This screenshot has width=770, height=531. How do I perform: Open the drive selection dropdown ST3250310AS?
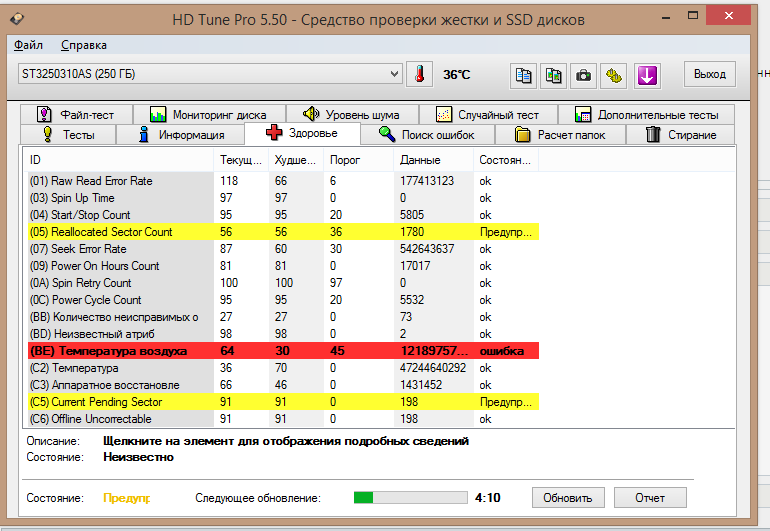pyautogui.click(x=210, y=74)
